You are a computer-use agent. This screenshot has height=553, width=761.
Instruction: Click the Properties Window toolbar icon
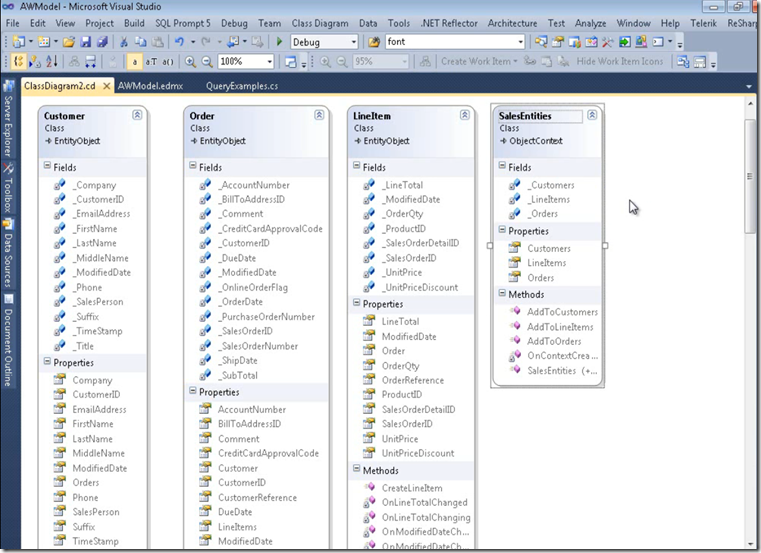(x=558, y=42)
